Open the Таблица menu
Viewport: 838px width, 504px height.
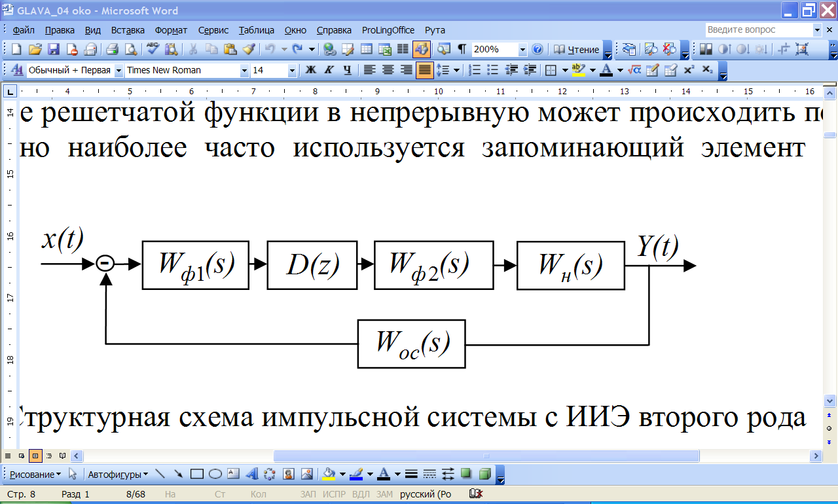tap(257, 30)
